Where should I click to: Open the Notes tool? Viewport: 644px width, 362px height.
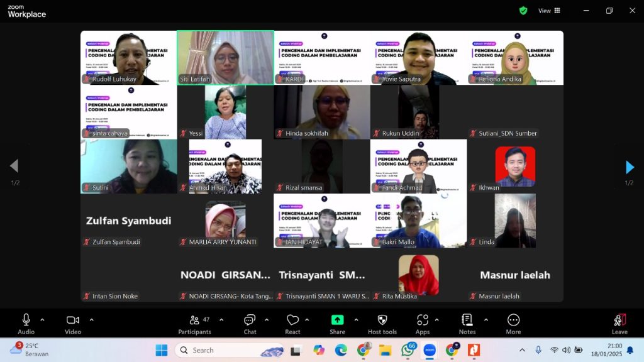click(467, 324)
